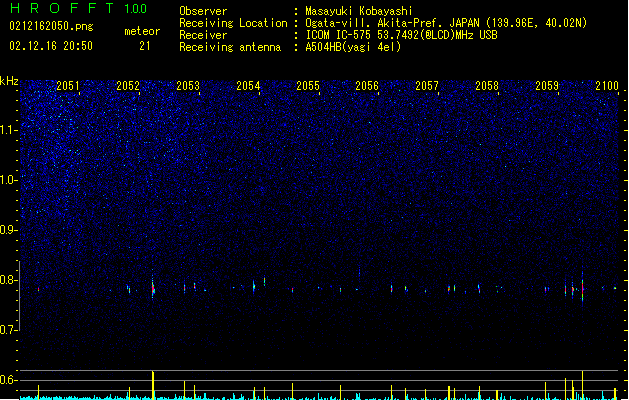Click the 1.0 kHz frequency label
This screenshot has width=629, height=400.
pyautogui.click(x=8, y=180)
